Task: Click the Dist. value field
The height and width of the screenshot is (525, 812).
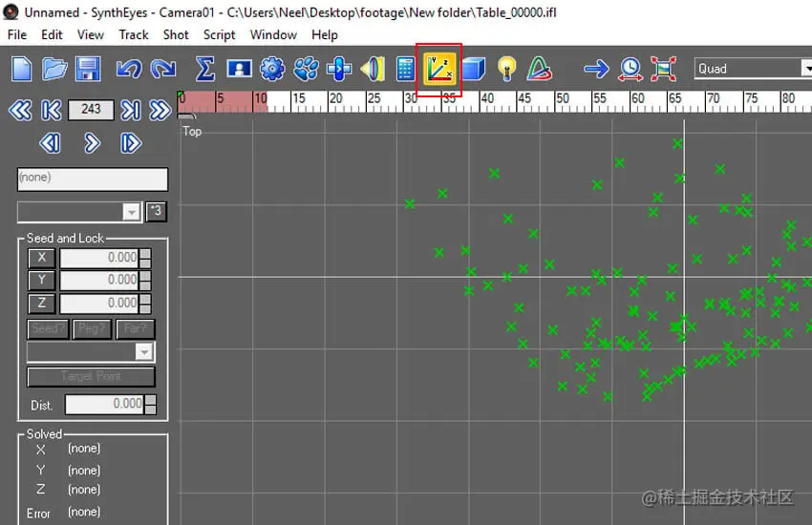Action: coord(105,405)
